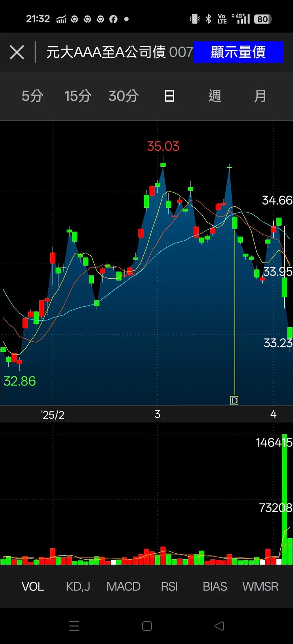Tap the vibrate mode status icon

[x=195, y=19]
